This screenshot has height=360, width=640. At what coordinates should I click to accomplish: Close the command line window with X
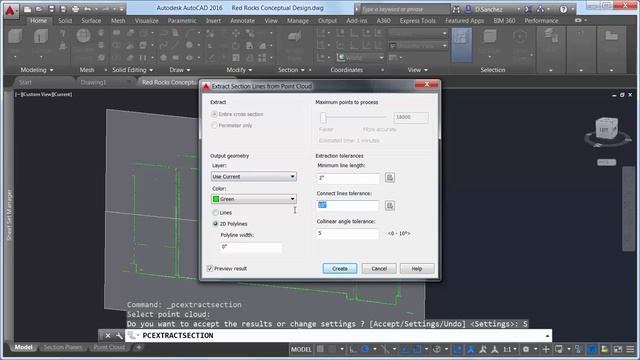pyautogui.click(x=108, y=336)
